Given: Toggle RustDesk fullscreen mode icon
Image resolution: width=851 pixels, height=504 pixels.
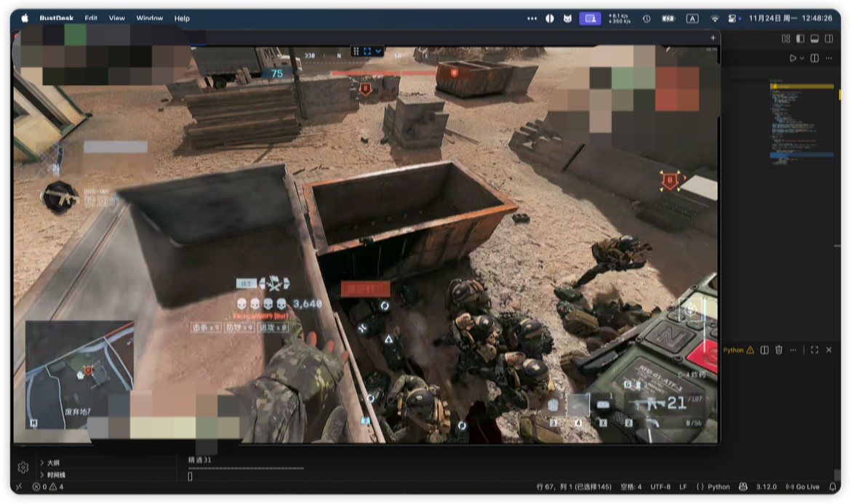Looking at the screenshot, I should click(367, 51).
